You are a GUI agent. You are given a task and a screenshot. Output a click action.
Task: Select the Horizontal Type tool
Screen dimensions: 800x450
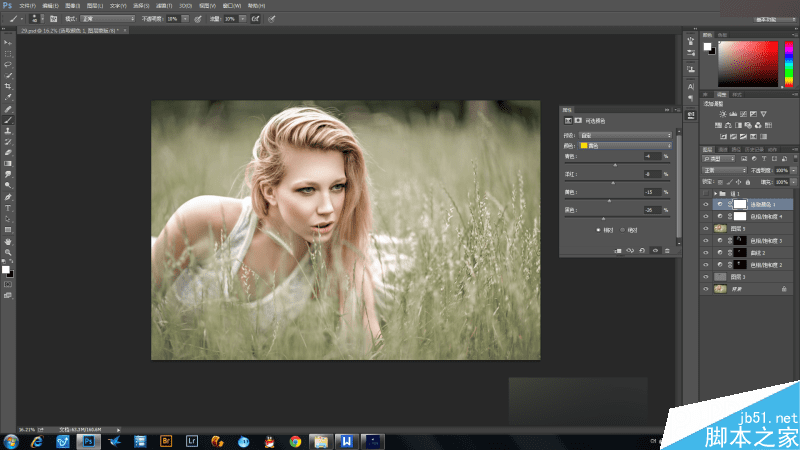click(8, 208)
